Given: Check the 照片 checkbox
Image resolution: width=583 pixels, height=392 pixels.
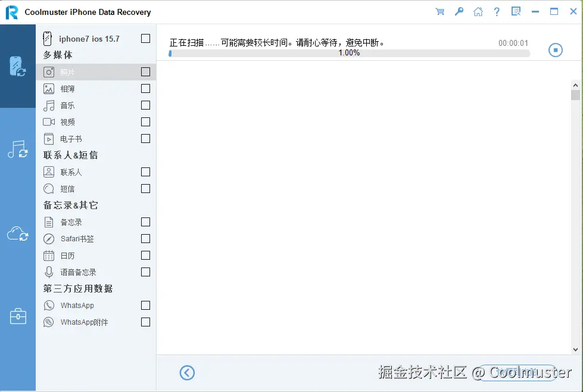Looking at the screenshot, I should [145, 71].
